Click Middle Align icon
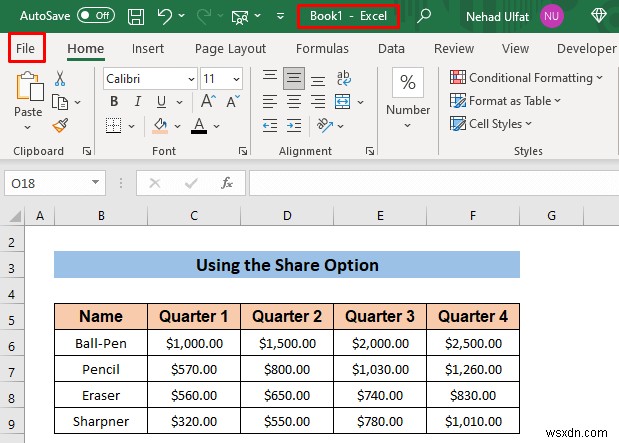The width and height of the screenshot is (619, 443). point(293,79)
